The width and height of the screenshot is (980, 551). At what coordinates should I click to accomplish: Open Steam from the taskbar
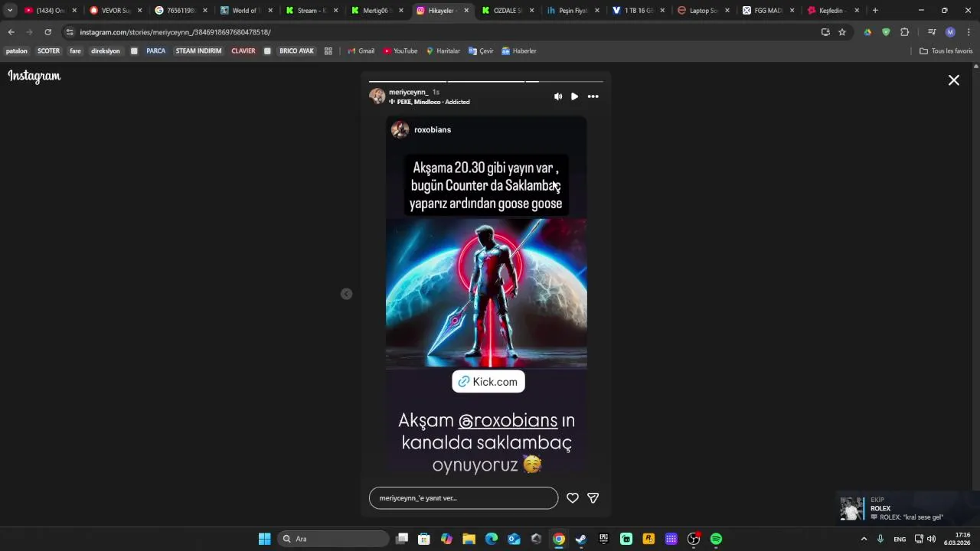coord(581,539)
